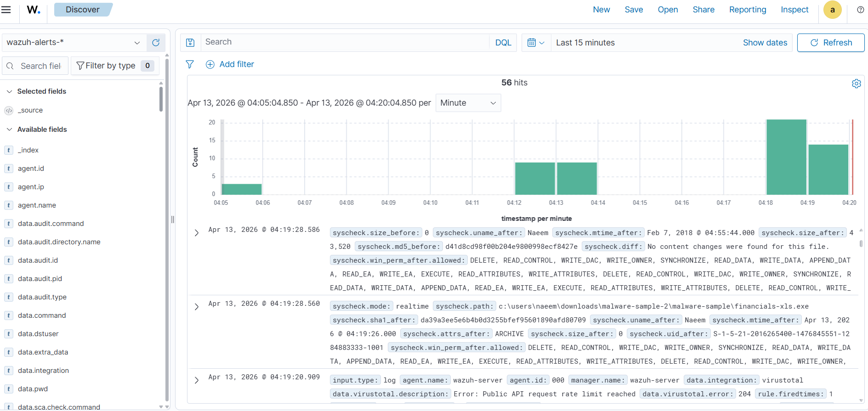Image resolution: width=868 pixels, height=411 pixels.
Task: Click the 04:13 histogram bar
Action: (577, 179)
